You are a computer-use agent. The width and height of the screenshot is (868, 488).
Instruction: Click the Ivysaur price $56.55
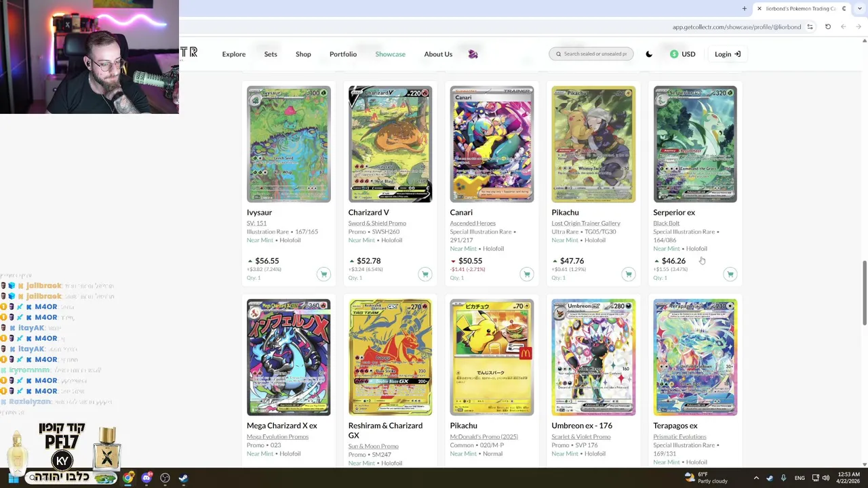[267, 261]
